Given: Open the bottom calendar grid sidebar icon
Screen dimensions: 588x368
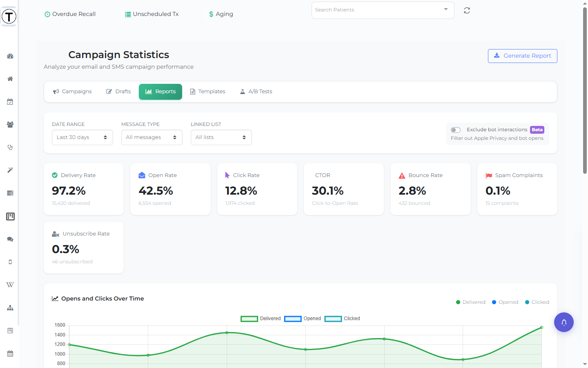Looking at the screenshot, I should tap(10, 354).
